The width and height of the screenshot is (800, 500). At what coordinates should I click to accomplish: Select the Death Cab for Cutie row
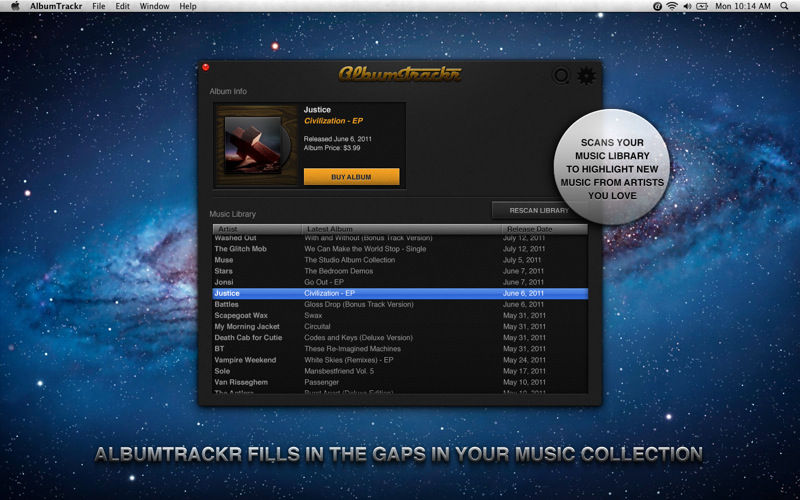(x=400, y=338)
